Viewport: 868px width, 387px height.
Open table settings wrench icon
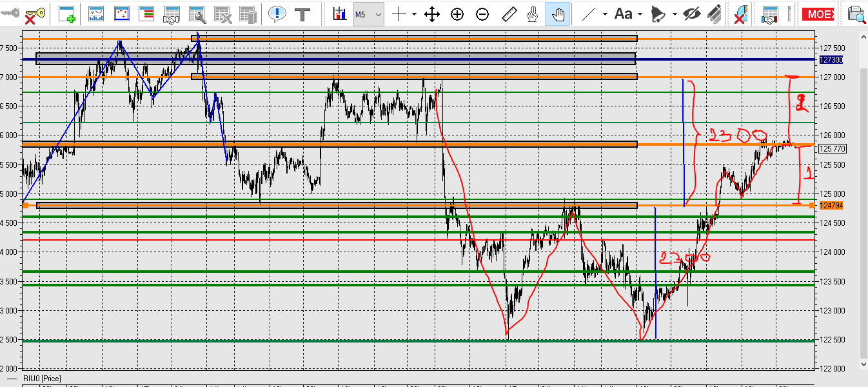(x=197, y=14)
